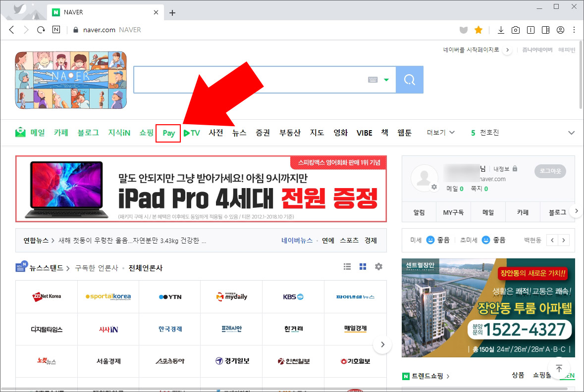The width and height of the screenshot is (584, 392).
Task: Open 트렌드쇼핑 section link
Action: pos(427,376)
